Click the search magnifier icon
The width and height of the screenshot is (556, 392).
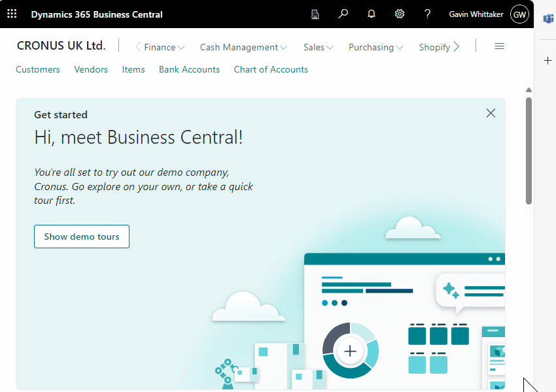343,14
